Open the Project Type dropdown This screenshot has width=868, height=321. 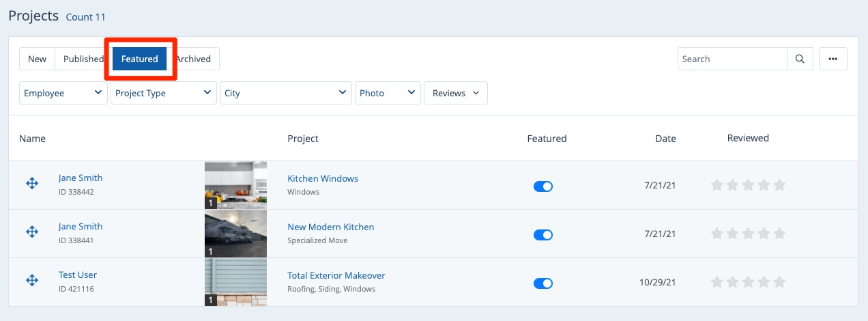pos(163,93)
